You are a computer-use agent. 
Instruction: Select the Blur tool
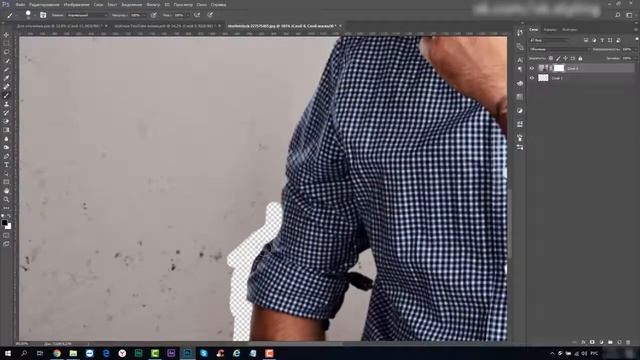tap(6, 139)
